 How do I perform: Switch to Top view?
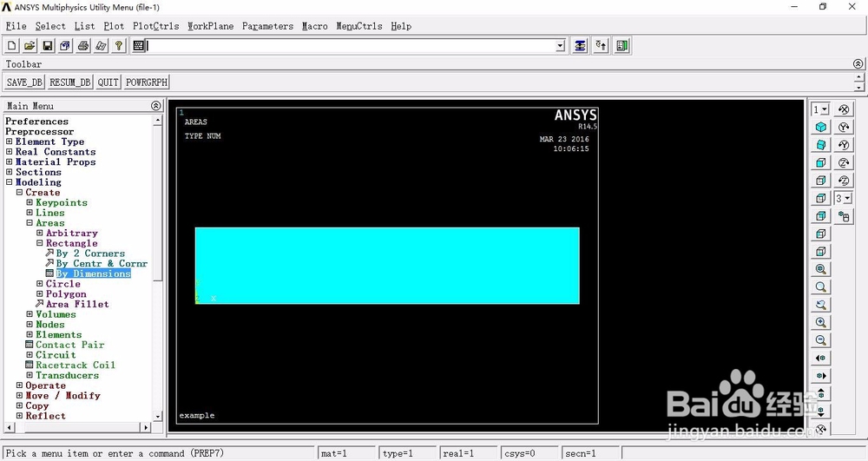(821, 198)
